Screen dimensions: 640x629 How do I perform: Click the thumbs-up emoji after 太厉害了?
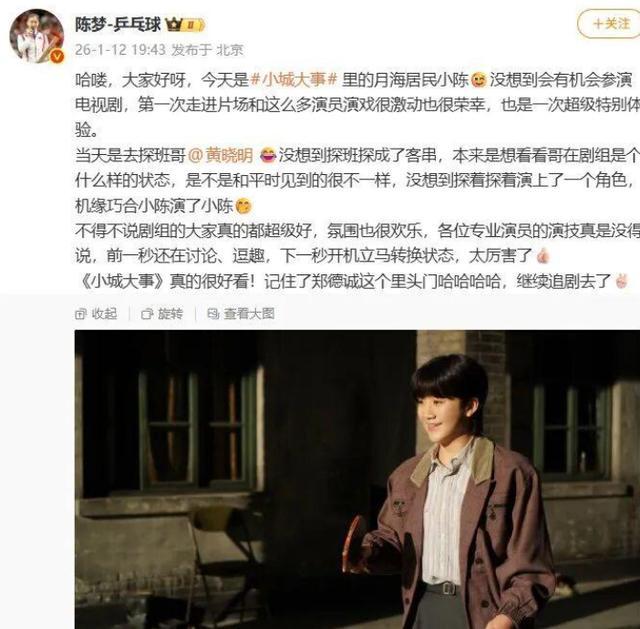(x=543, y=256)
